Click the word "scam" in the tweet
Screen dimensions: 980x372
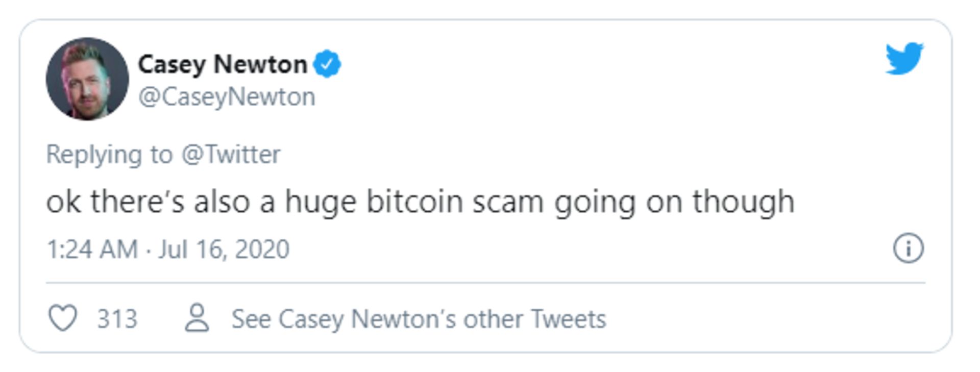[507, 201]
